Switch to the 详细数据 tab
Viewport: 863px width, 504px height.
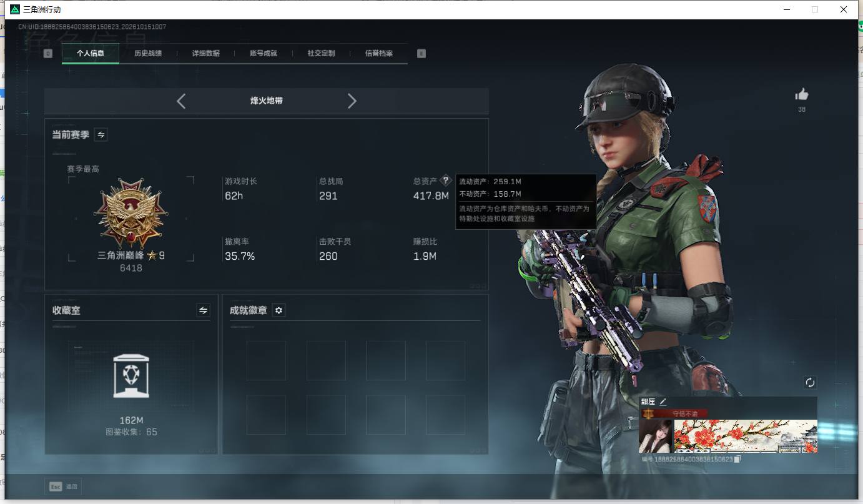pos(206,54)
